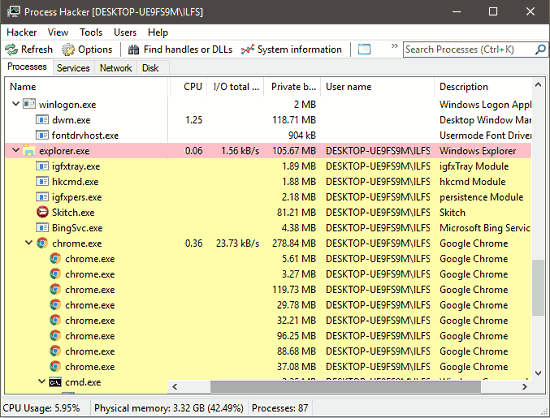The height and width of the screenshot is (418, 550).
Task: Collapse the cmd.exe tree node
Action: pos(42,382)
